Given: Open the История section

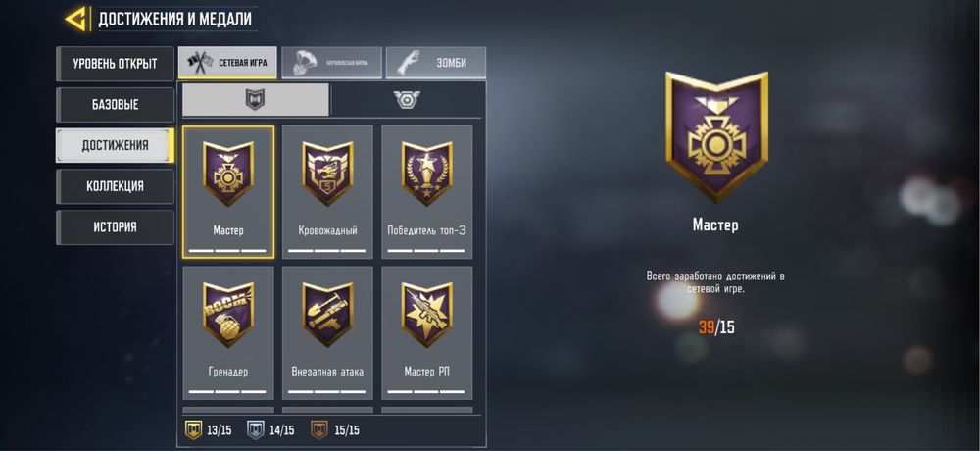Looking at the screenshot, I should 115,227.
